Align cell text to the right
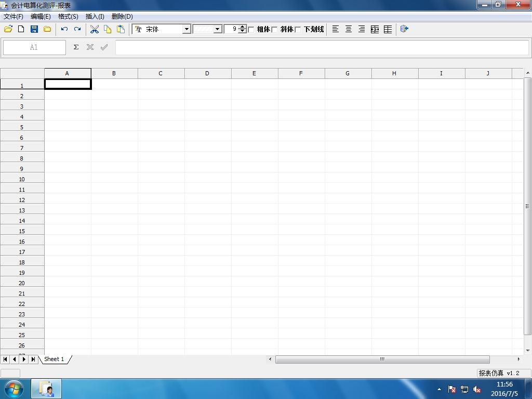The height and width of the screenshot is (399, 532). click(362, 29)
